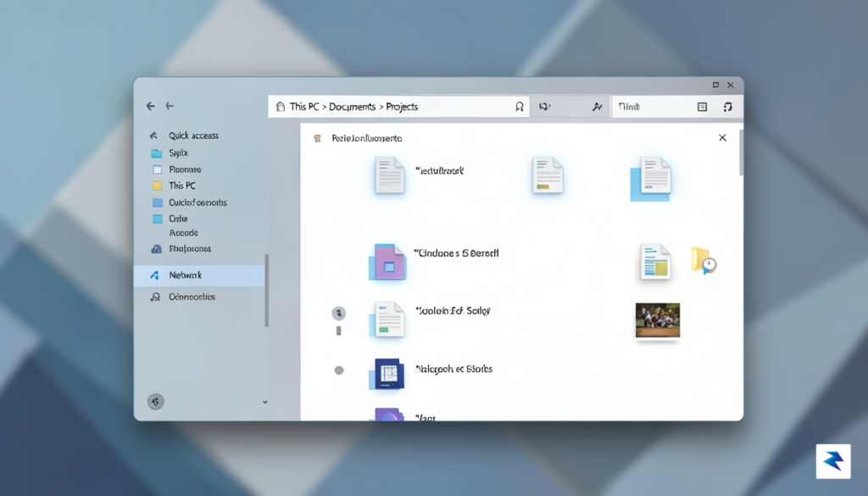Click the home icon in the address bar
Viewport: 868px width, 496px height.
click(x=281, y=107)
